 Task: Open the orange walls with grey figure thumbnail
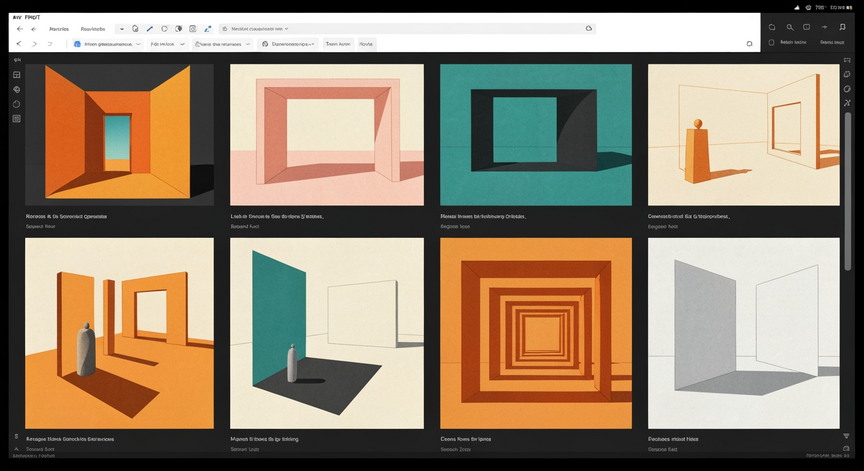[x=120, y=333]
